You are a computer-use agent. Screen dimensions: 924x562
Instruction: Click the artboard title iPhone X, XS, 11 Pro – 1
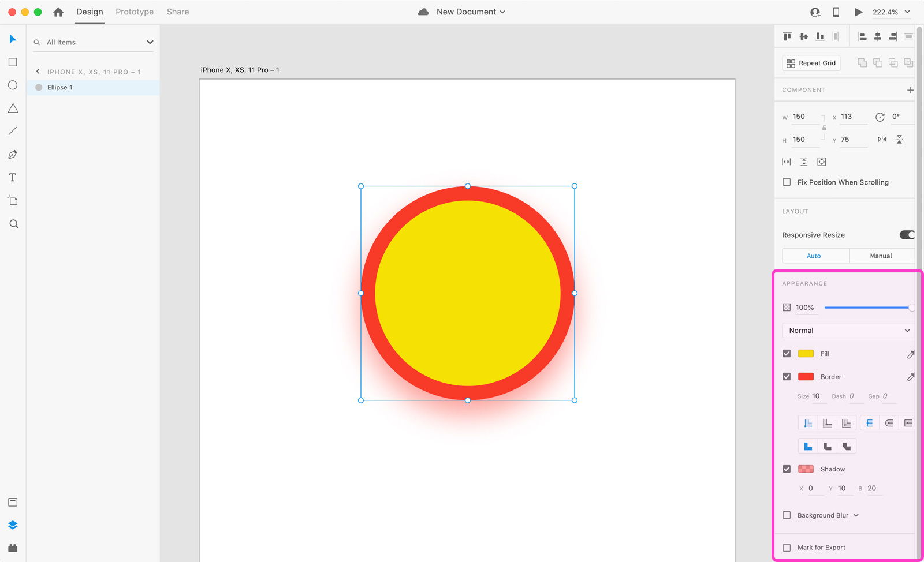pos(240,70)
